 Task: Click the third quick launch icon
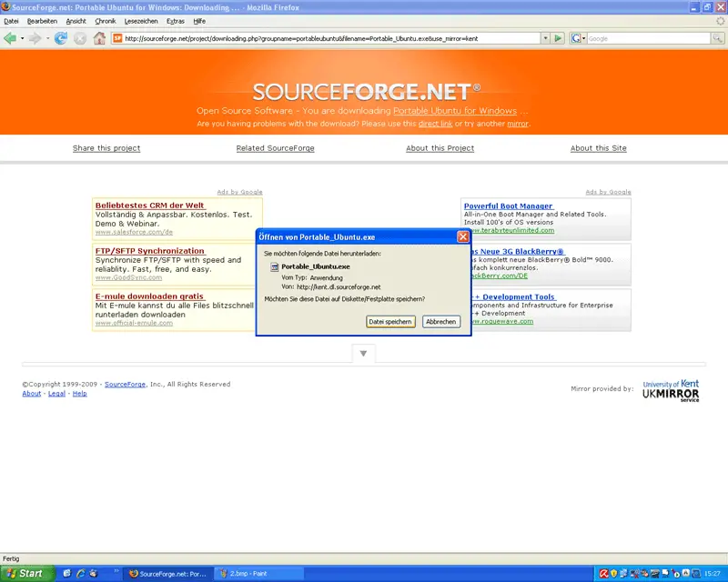94,573
